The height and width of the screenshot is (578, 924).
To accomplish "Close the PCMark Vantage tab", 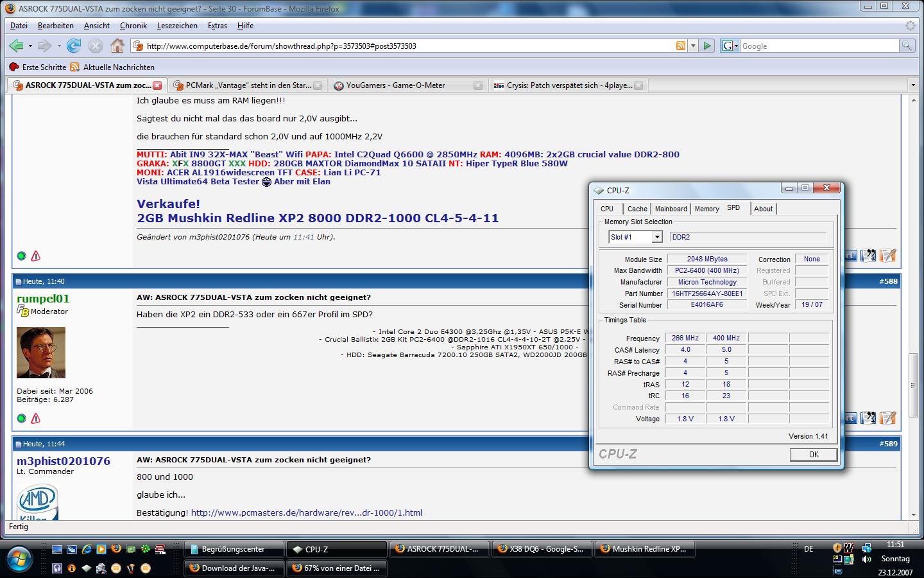I will (x=318, y=85).
